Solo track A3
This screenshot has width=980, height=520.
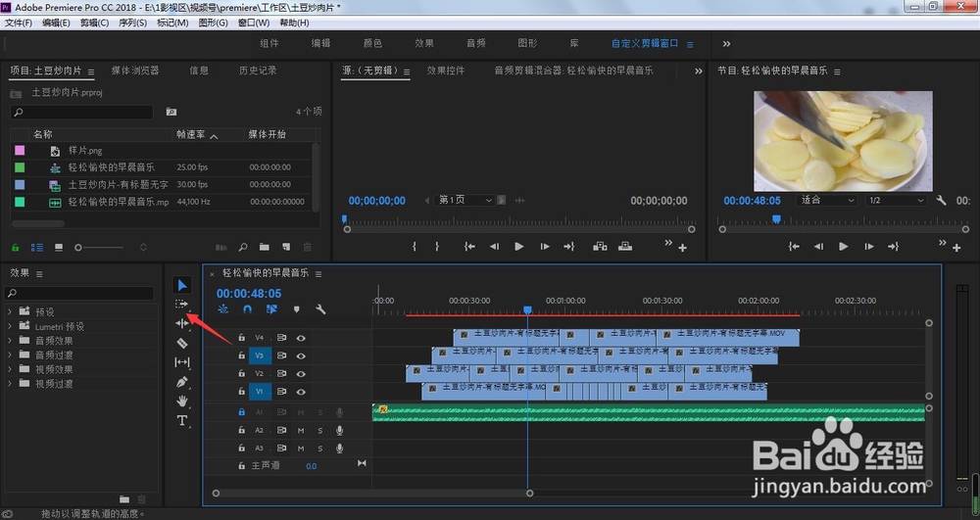point(320,449)
